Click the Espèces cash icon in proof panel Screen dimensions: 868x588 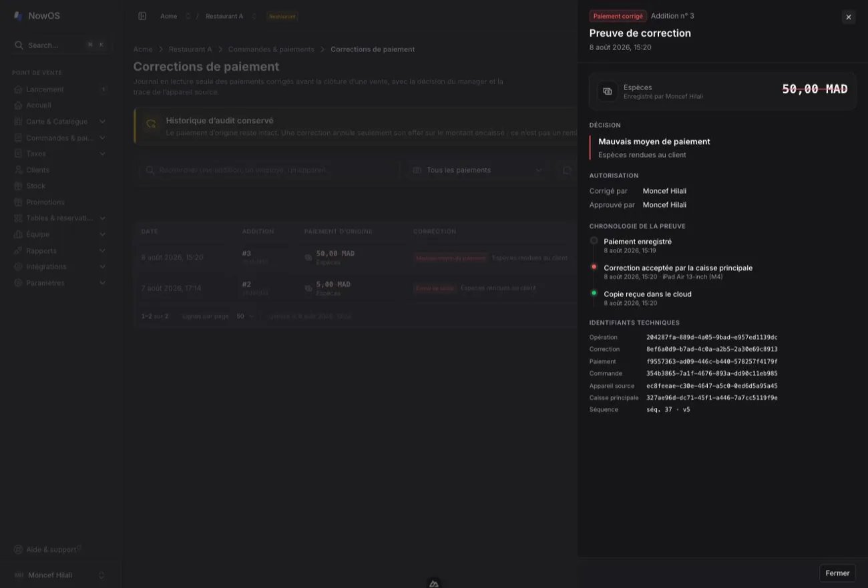click(607, 91)
